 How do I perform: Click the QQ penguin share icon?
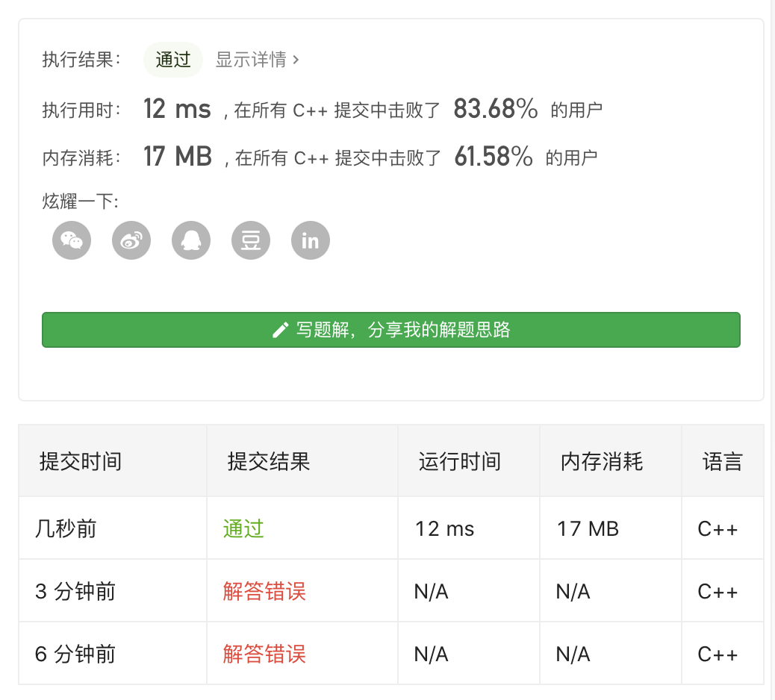point(191,241)
